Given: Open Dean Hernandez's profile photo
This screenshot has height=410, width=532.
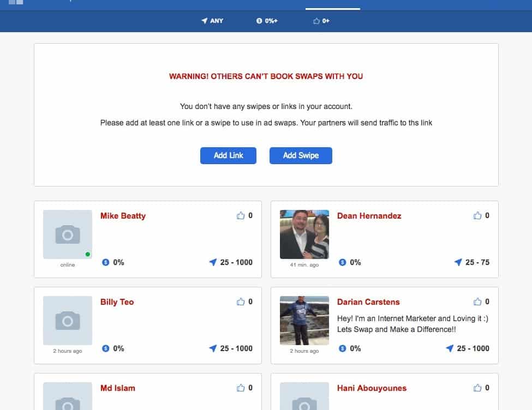Looking at the screenshot, I should pyautogui.click(x=304, y=234).
